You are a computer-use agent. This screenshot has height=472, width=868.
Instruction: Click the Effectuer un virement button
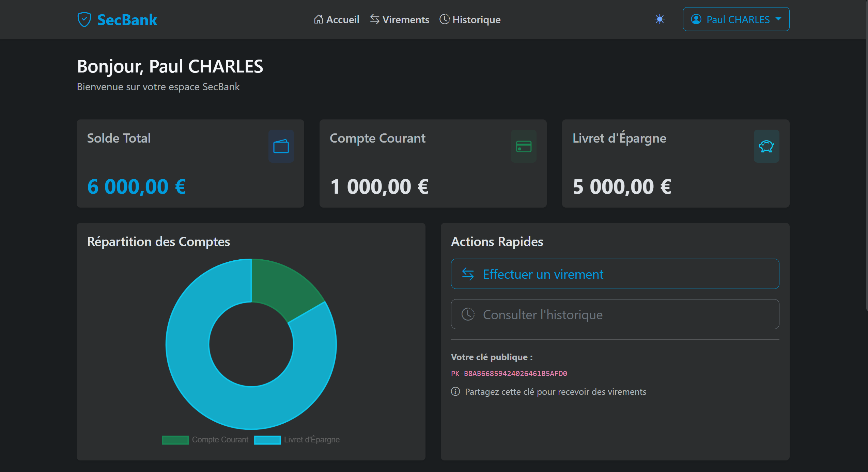click(615, 274)
